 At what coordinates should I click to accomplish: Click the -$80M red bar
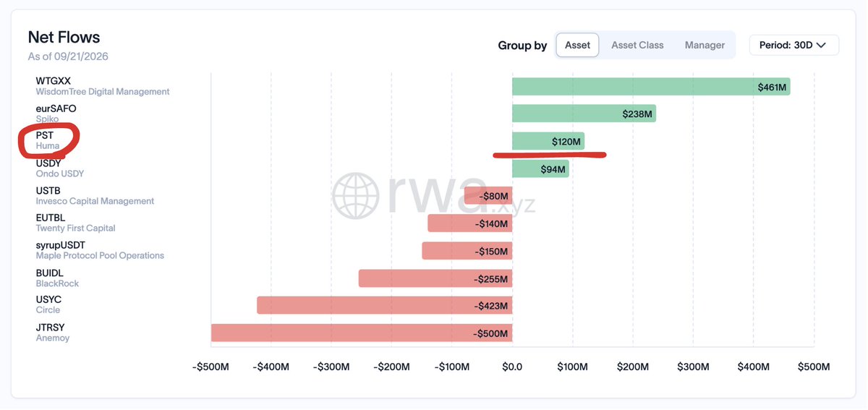[488, 196]
